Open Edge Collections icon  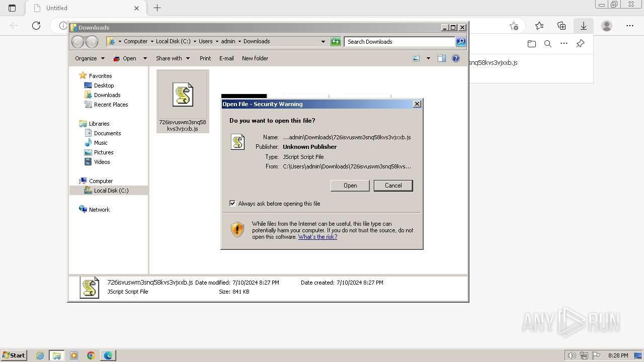[561, 26]
